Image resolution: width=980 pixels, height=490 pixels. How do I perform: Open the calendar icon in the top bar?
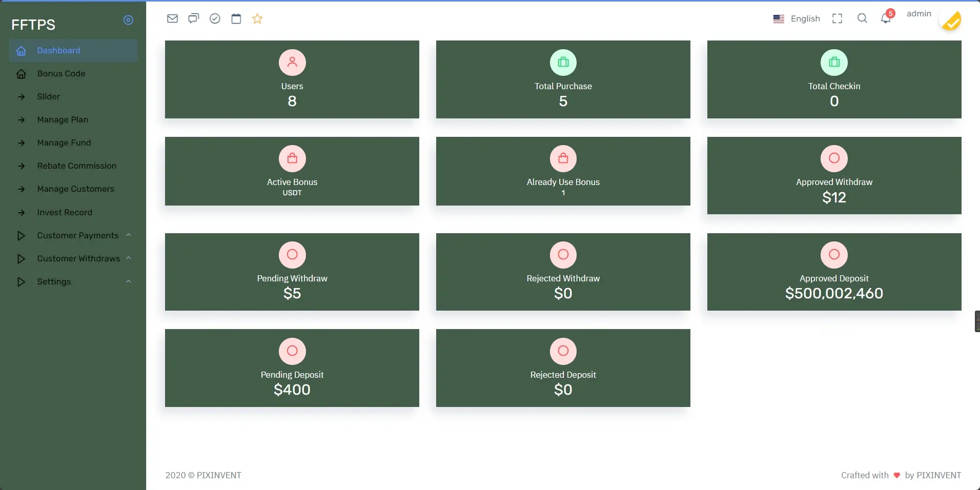236,19
